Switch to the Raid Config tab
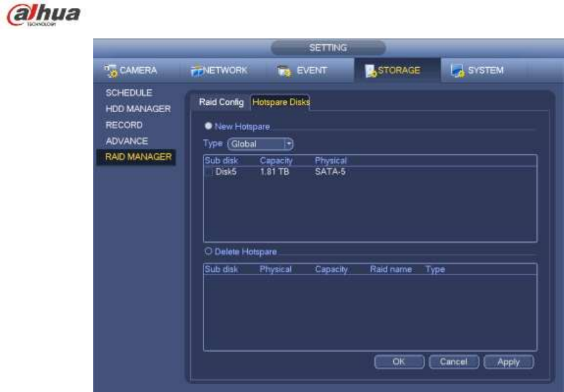The image size is (564, 392). pyautogui.click(x=221, y=102)
